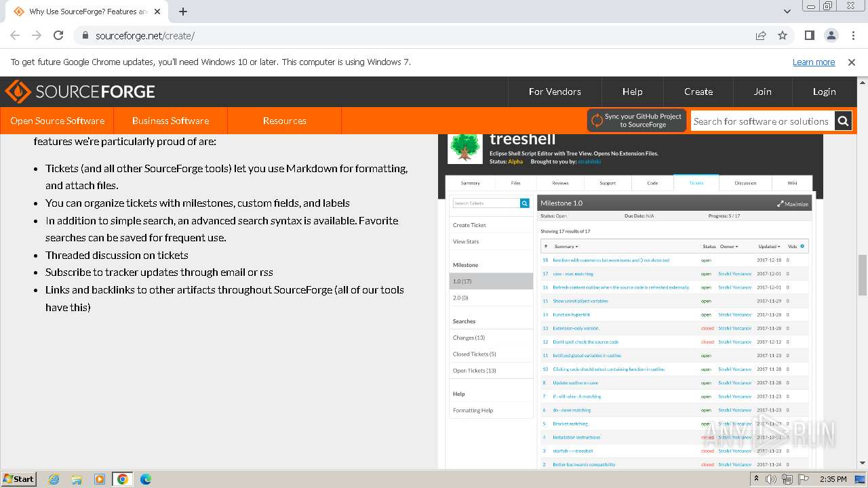Click the Start button
This screenshot has width=868, height=488.
[19, 479]
